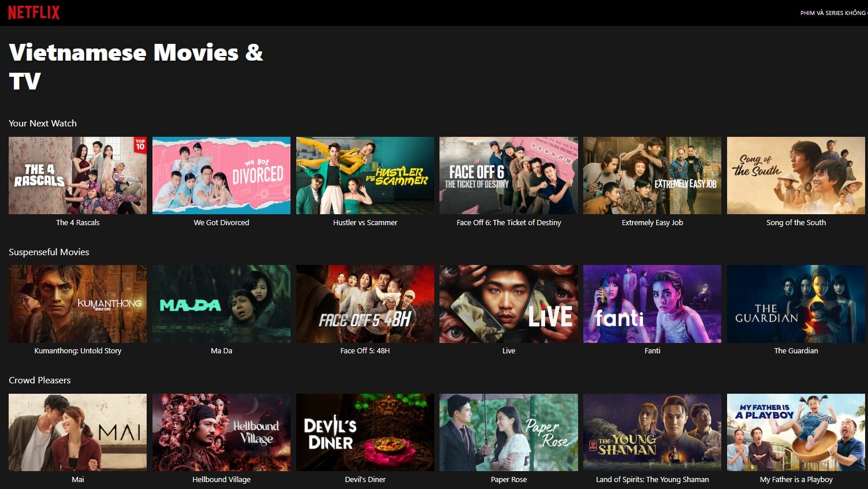Open the Extremely Easy Job thumbnail

click(652, 176)
